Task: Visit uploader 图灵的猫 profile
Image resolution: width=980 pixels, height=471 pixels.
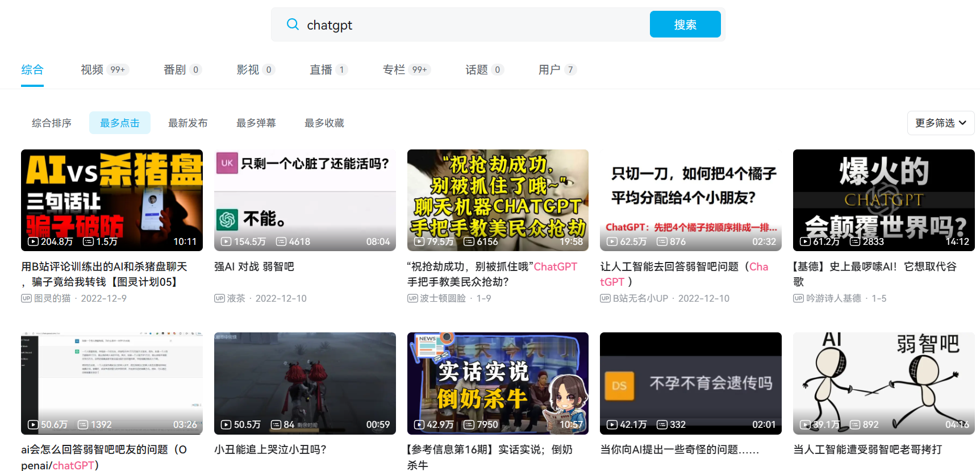Action: pyautogui.click(x=52, y=298)
